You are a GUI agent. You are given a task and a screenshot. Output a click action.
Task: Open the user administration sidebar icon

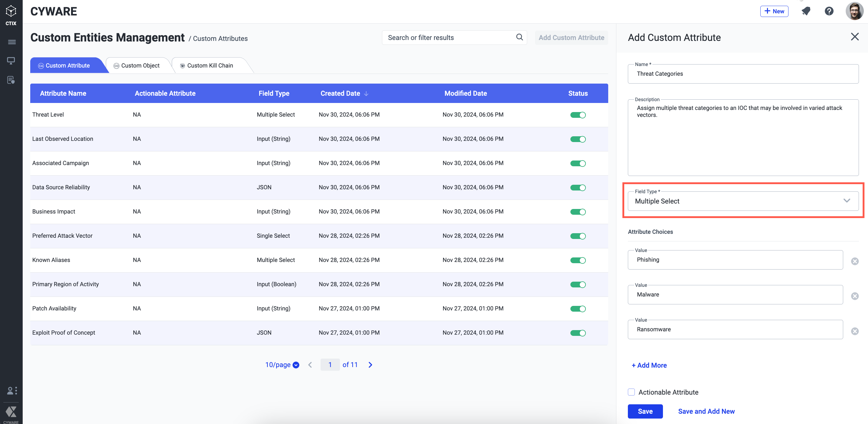11,391
